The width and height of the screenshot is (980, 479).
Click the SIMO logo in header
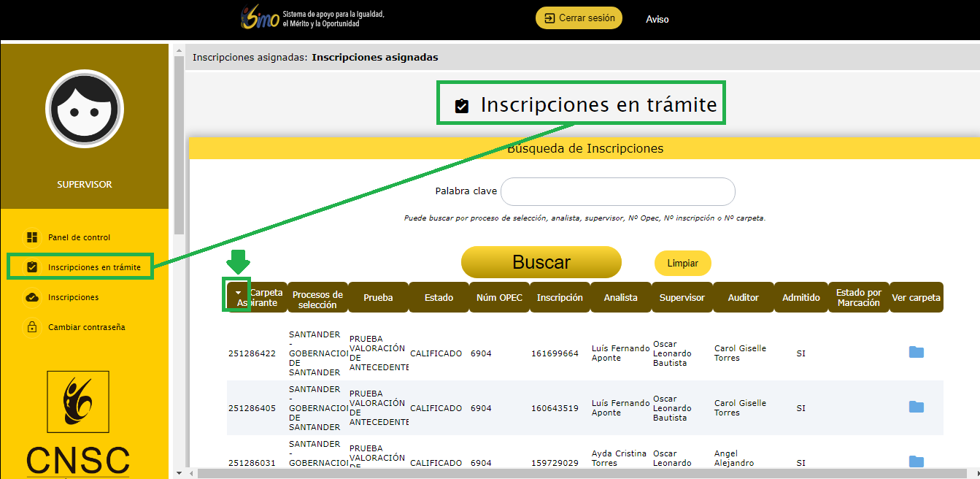click(260, 19)
